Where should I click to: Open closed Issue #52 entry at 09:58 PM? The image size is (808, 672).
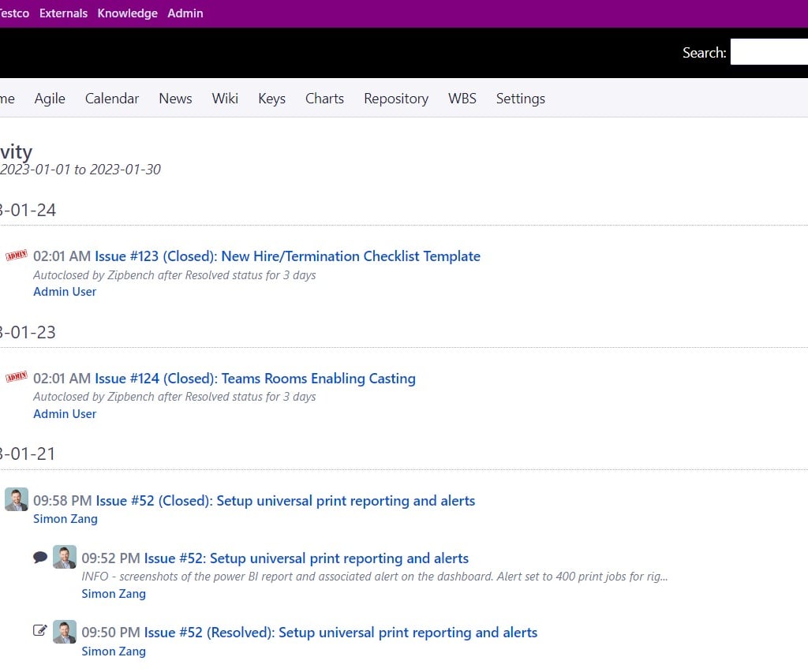pyautogui.click(x=286, y=501)
